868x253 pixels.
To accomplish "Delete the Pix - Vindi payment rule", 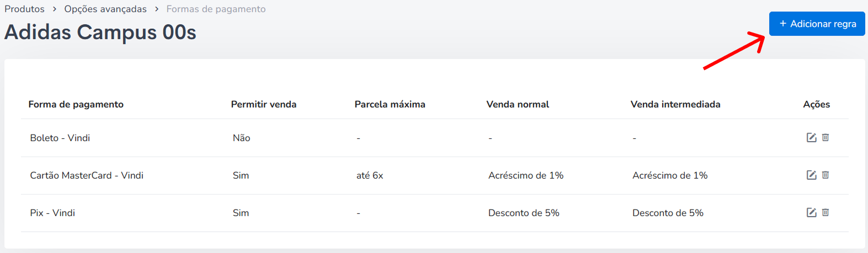I will (x=826, y=213).
